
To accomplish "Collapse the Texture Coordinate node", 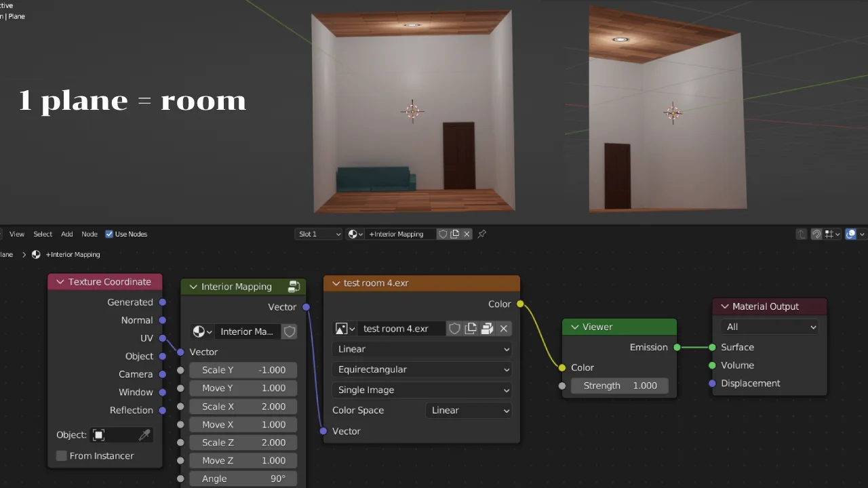I will [x=60, y=282].
